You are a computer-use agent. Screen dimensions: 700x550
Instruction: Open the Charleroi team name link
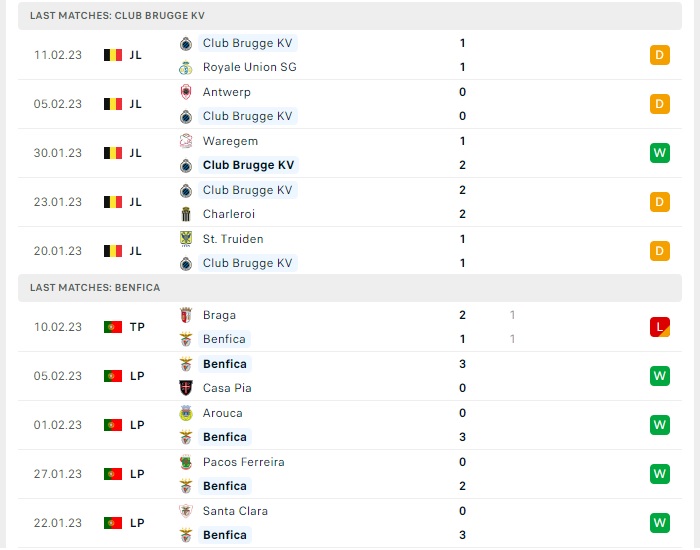[229, 214]
